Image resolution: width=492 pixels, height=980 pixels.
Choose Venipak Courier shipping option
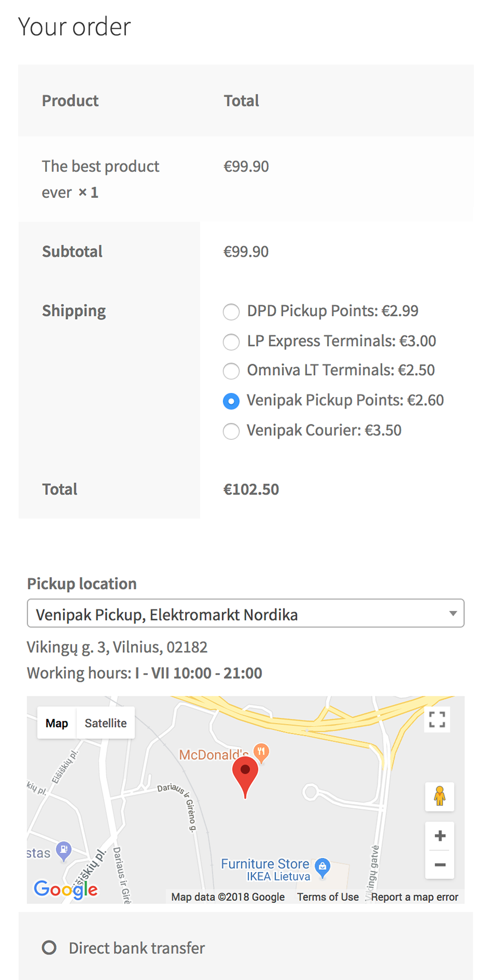pyautogui.click(x=231, y=431)
